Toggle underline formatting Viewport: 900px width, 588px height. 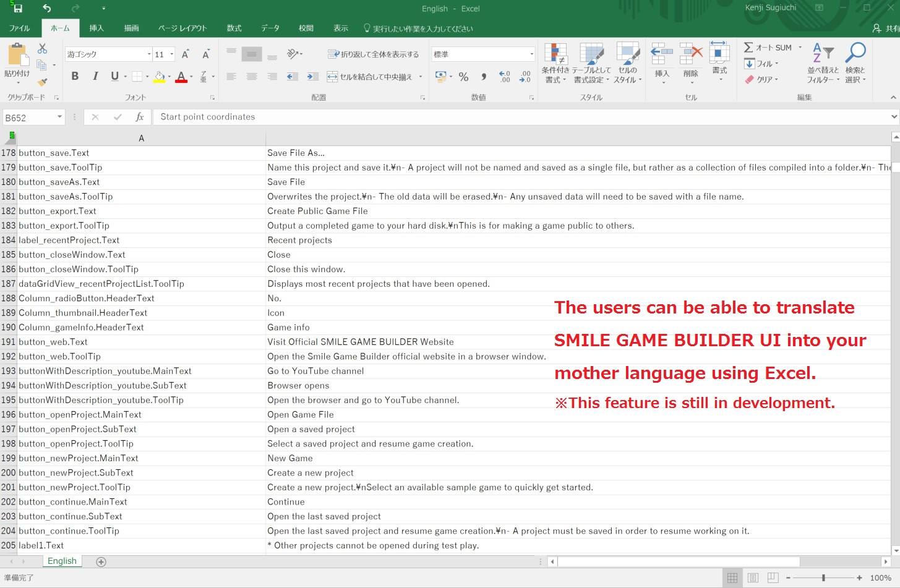point(114,76)
